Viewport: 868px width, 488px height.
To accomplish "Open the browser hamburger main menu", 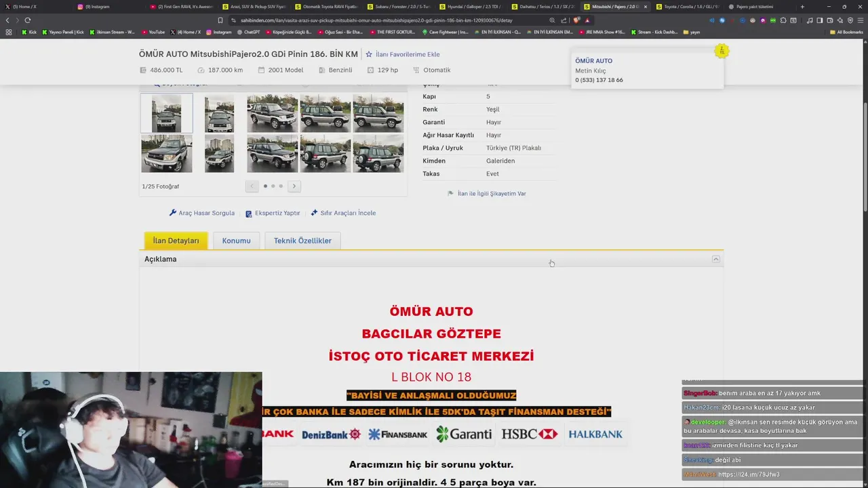I will [x=861, y=20].
